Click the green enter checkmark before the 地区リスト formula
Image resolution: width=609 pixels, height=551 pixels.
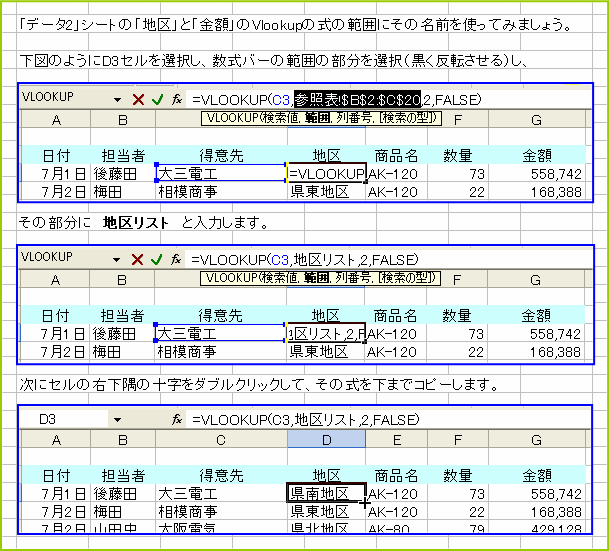(157, 259)
